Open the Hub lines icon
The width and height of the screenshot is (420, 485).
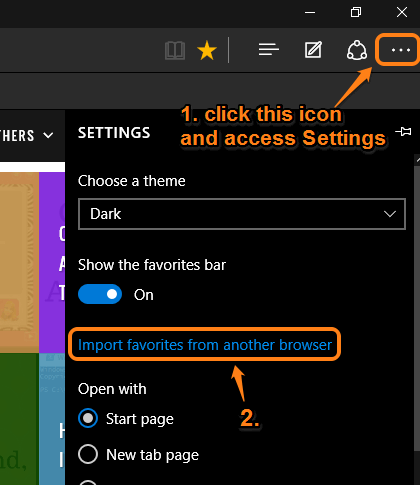click(x=269, y=50)
